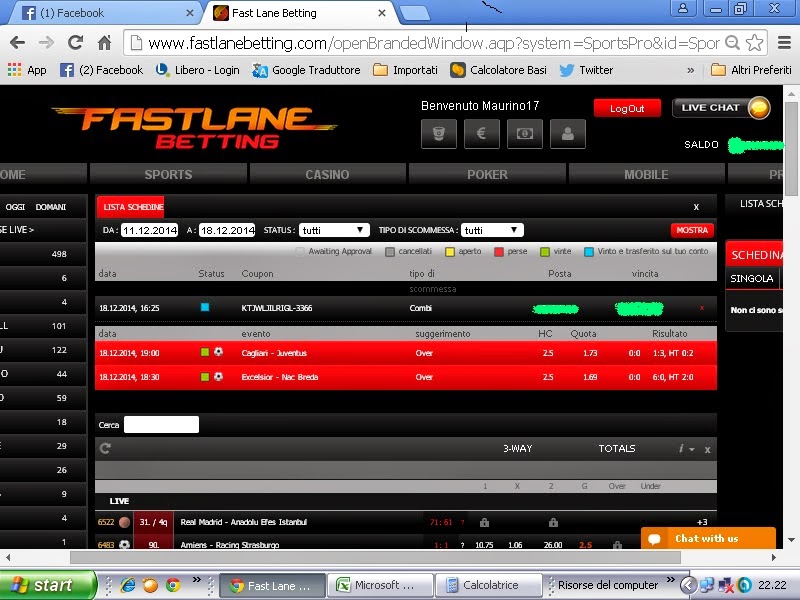Open the cash withdrawal icon
This screenshot has width=800, height=600.
pyautogui.click(x=524, y=134)
